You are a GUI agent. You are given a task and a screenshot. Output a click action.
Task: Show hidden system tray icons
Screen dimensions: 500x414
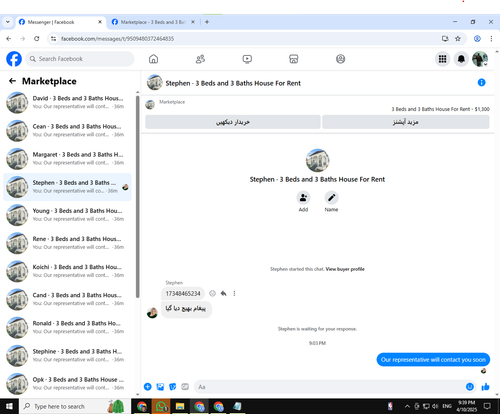pos(407,406)
